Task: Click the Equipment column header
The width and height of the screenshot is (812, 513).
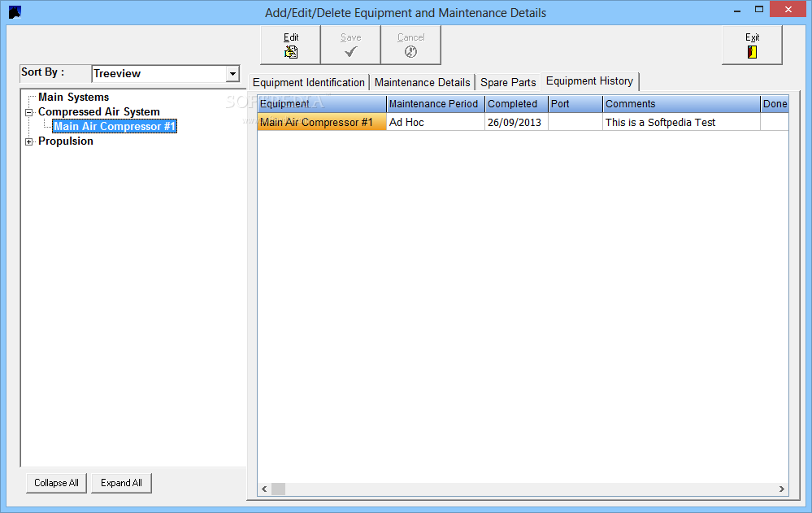Action: pos(322,104)
